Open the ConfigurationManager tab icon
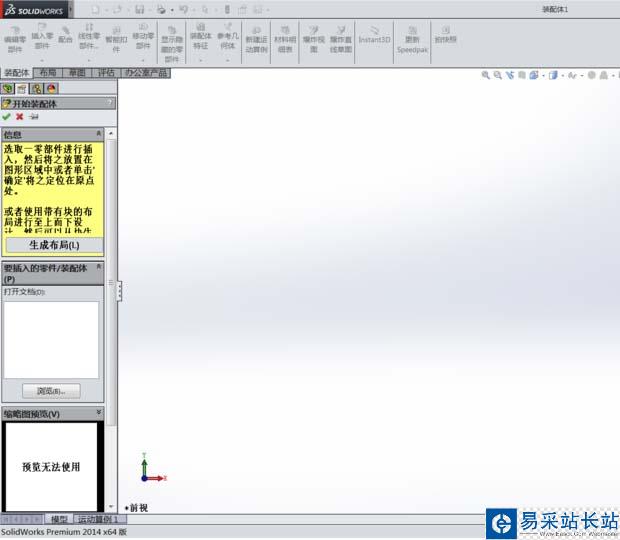This screenshot has width=620, height=540. click(36, 88)
